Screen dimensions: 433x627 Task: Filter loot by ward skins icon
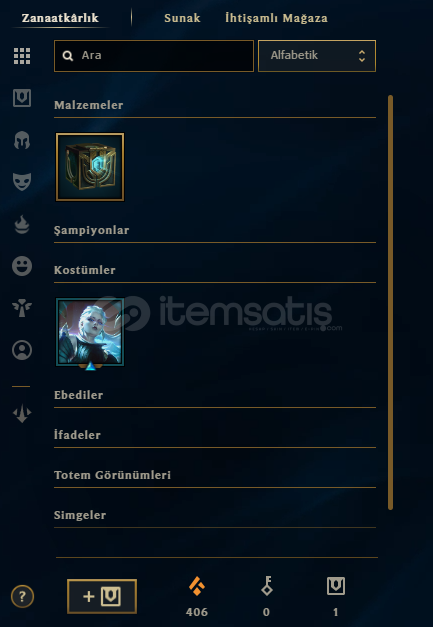coord(22,308)
